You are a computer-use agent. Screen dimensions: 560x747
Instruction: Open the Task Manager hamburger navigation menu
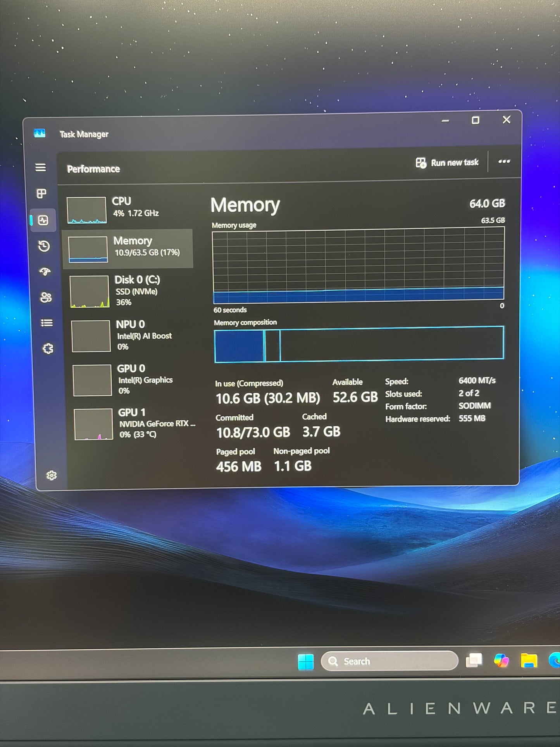tap(40, 167)
